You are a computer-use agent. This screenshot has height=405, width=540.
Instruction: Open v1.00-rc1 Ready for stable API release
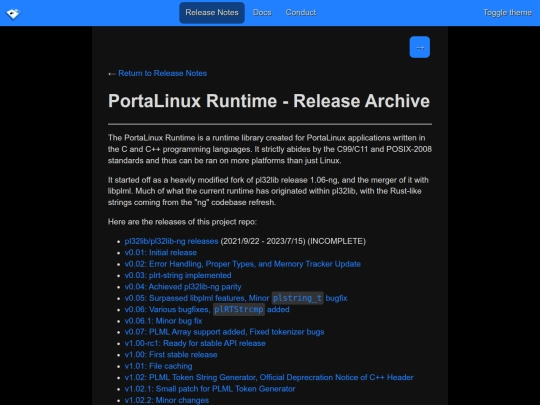pos(195,343)
